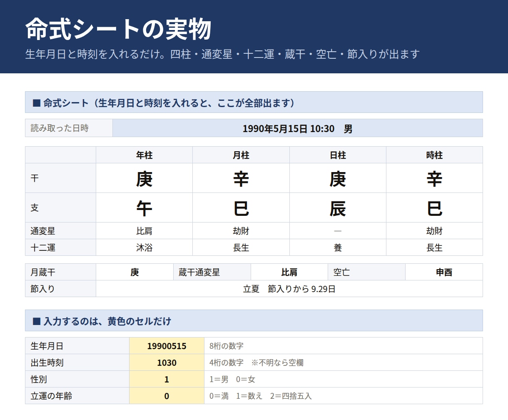
Task: Click the branch 辰 in 日柱
Action: [338, 208]
